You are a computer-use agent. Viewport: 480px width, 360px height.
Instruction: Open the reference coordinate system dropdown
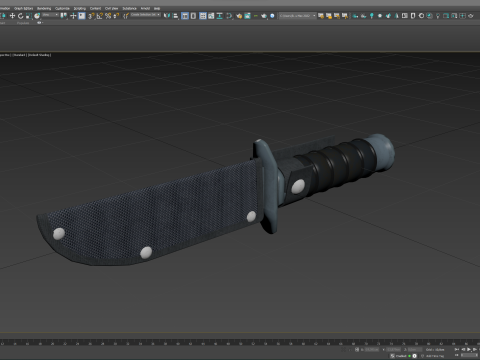coord(50,15)
